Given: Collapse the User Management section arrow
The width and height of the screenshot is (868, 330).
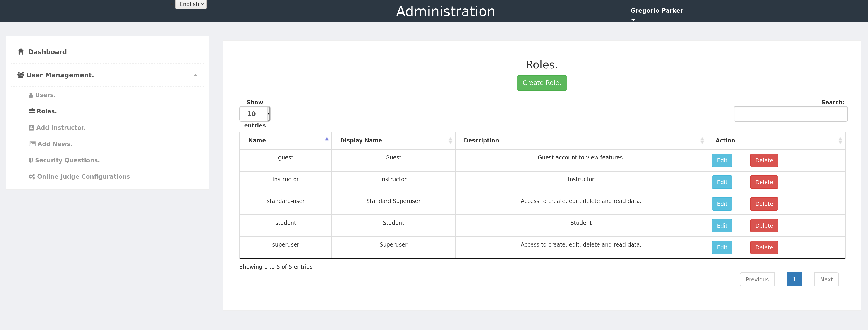Looking at the screenshot, I should (x=195, y=75).
